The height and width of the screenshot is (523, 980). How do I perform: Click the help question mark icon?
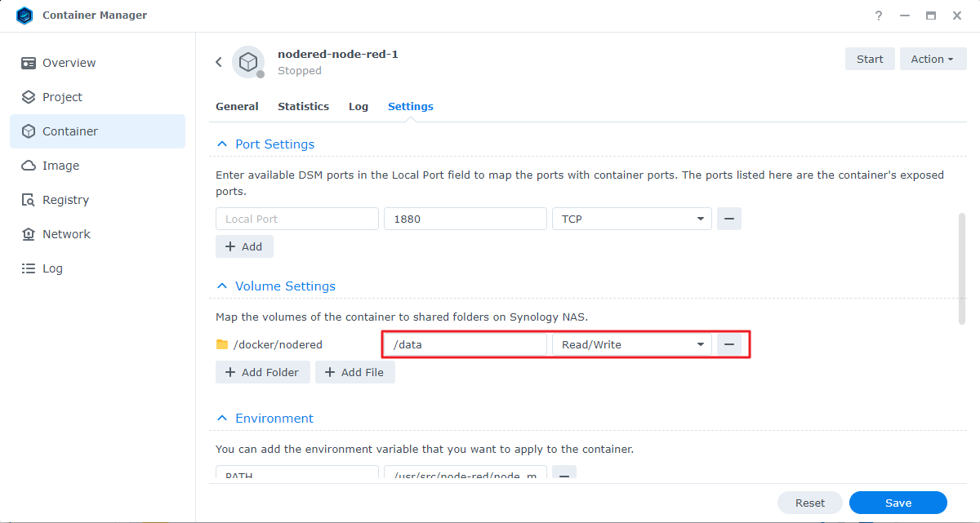point(878,16)
